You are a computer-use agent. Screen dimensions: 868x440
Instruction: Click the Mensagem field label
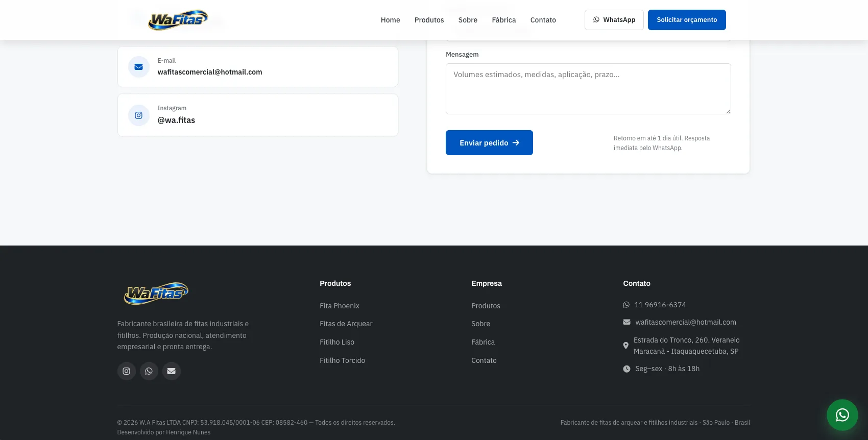click(x=462, y=55)
